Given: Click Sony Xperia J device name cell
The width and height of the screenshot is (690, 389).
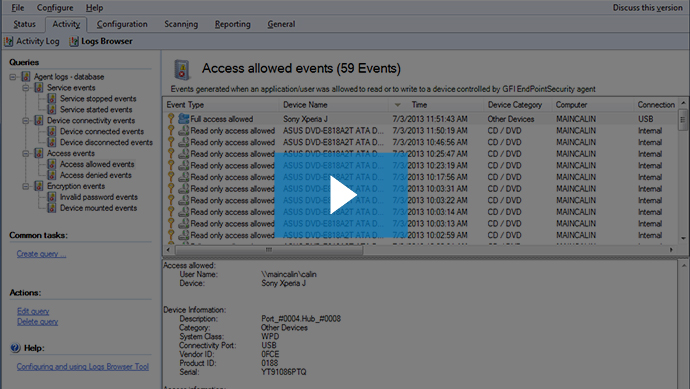Looking at the screenshot, I should [x=305, y=119].
